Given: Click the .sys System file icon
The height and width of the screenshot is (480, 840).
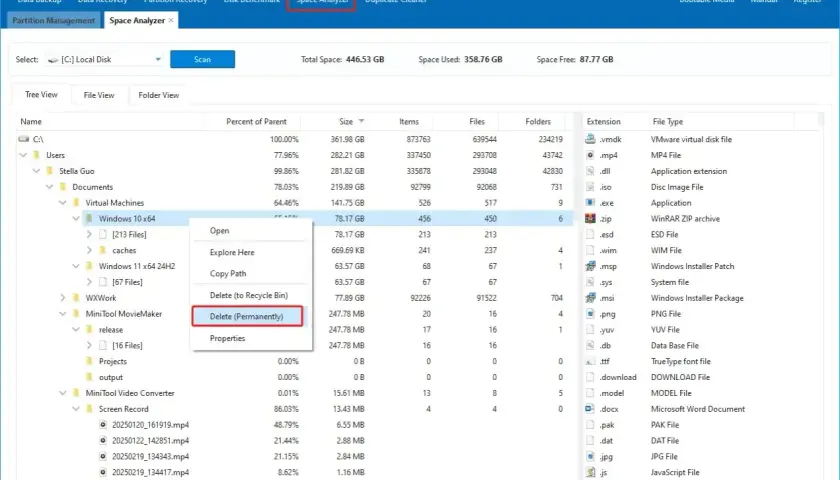Looking at the screenshot, I should [590, 282].
